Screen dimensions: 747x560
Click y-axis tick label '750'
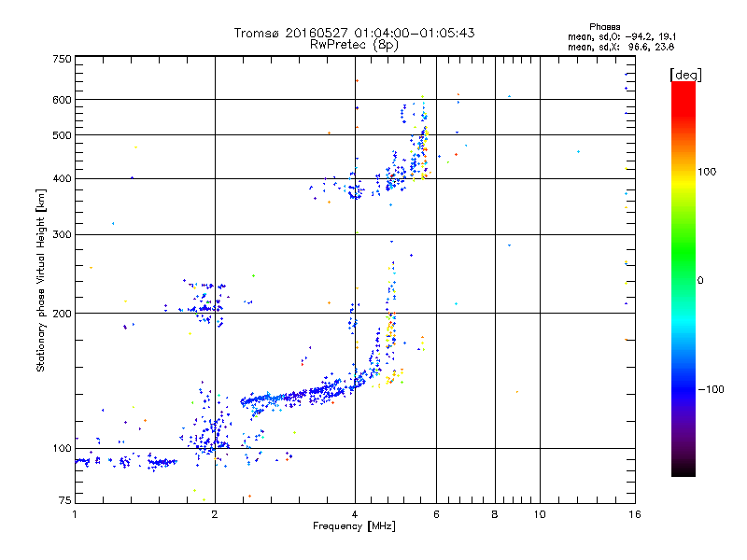tap(62, 59)
